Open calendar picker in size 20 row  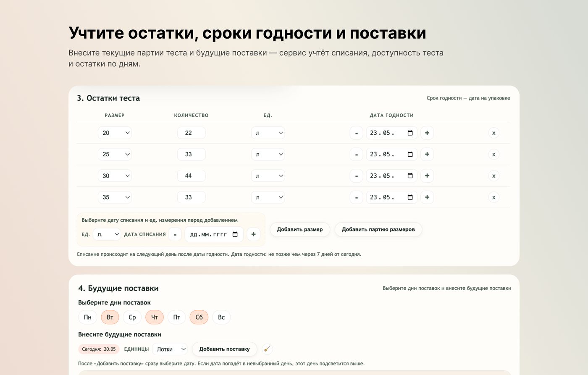click(x=410, y=133)
